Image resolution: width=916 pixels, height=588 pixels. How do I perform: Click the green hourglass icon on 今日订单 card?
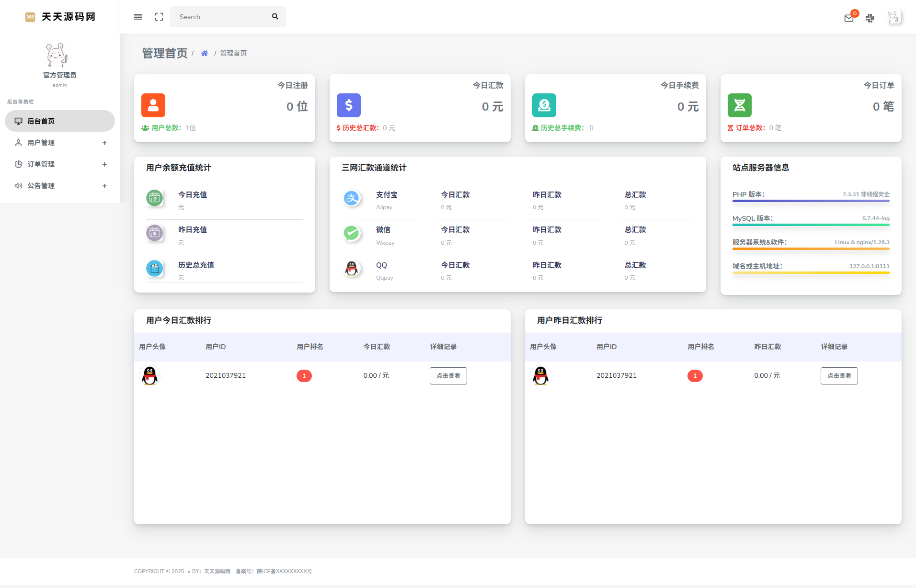(x=739, y=105)
